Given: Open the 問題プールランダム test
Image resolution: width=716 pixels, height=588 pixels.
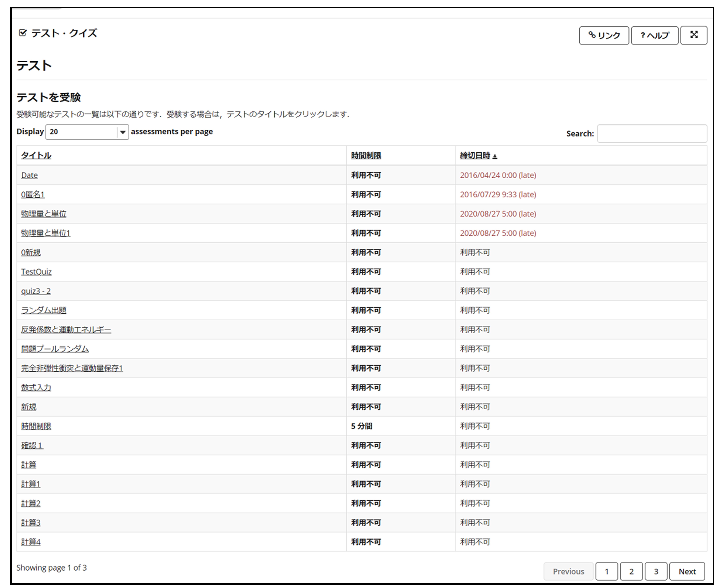Looking at the screenshot, I should pos(55,349).
